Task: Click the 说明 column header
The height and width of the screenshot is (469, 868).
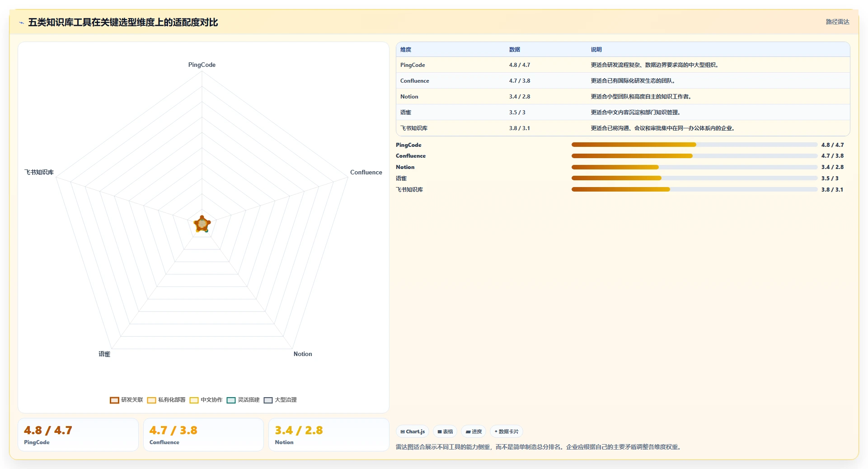Action: click(x=596, y=50)
